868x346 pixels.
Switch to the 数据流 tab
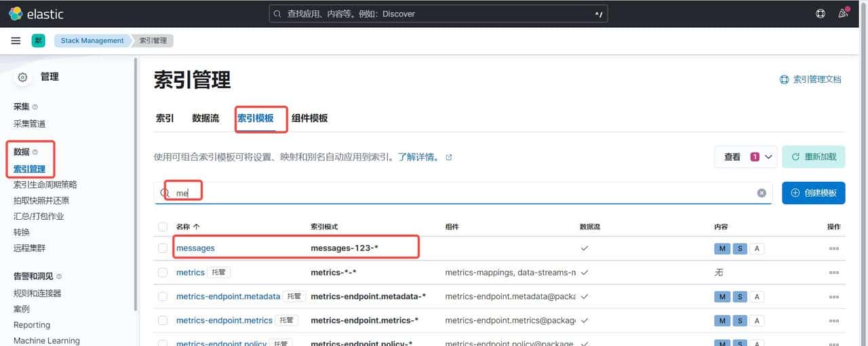tap(205, 118)
